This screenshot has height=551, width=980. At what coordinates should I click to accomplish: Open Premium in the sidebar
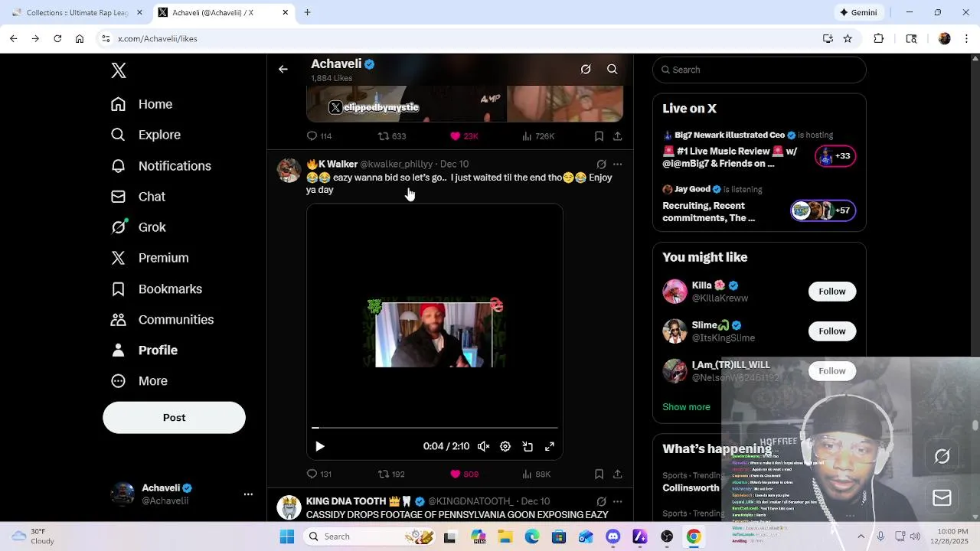[149, 258]
